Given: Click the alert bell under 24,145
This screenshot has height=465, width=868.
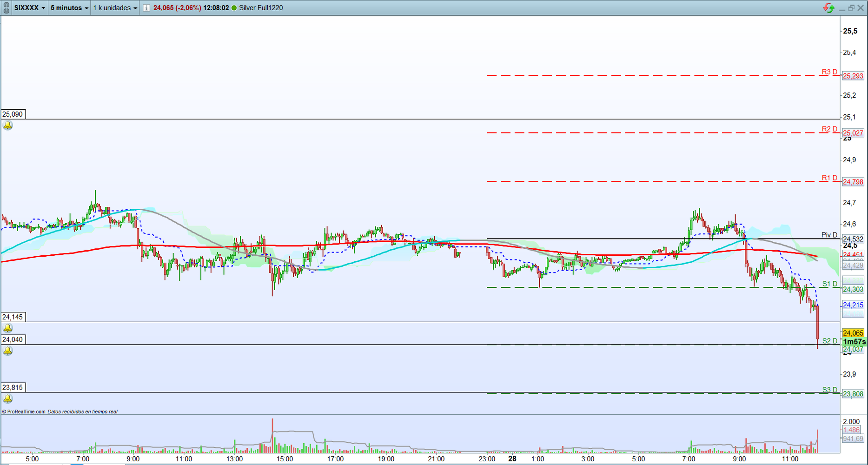Looking at the screenshot, I should 8,328.
